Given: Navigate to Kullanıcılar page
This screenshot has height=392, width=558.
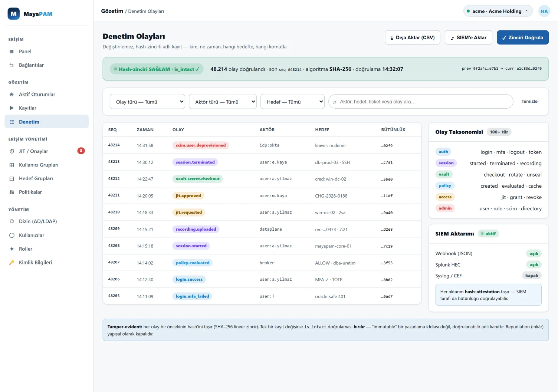Looking at the screenshot, I should (x=46, y=235).
